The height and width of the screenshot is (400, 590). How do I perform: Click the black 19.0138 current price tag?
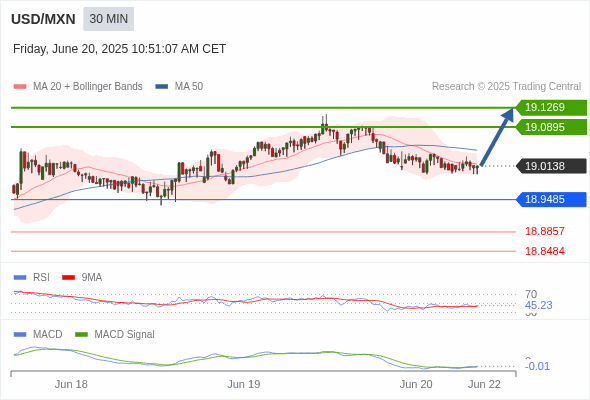pos(551,166)
